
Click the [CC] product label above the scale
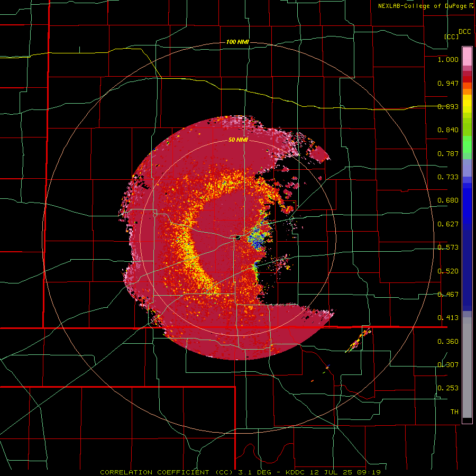pyautogui.click(x=452, y=36)
